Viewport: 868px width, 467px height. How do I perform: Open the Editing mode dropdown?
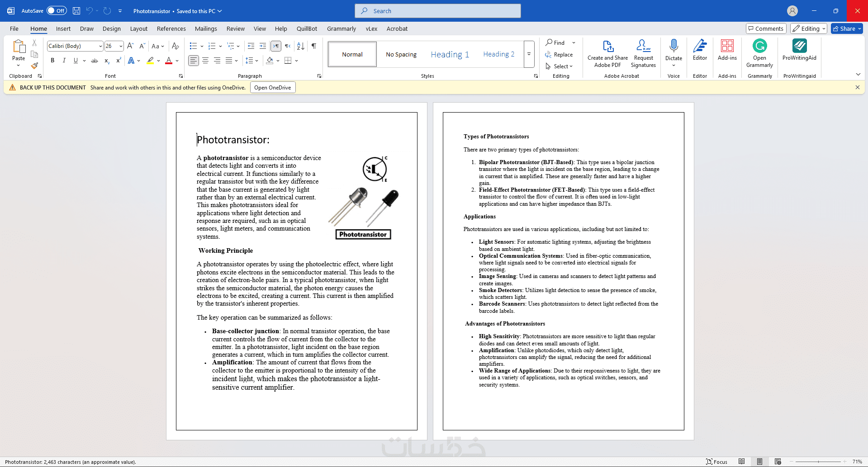pyautogui.click(x=809, y=28)
